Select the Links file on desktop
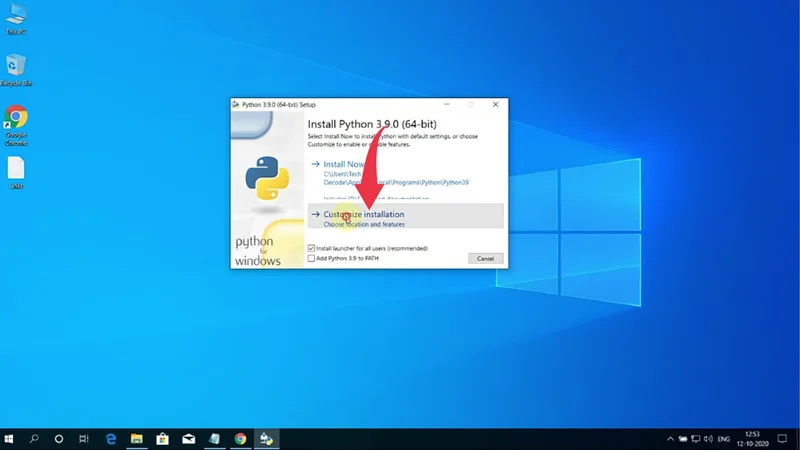Screen dimensions: 800x450 (x=16, y=170)
